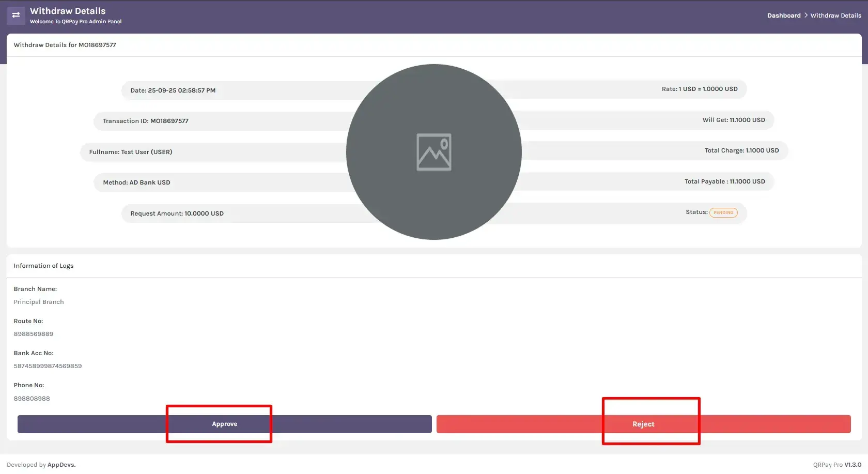Image resolution: width=868 pixels, height=474 pixels.
Task: Reject the withdraw request
Action: (644, 424)
